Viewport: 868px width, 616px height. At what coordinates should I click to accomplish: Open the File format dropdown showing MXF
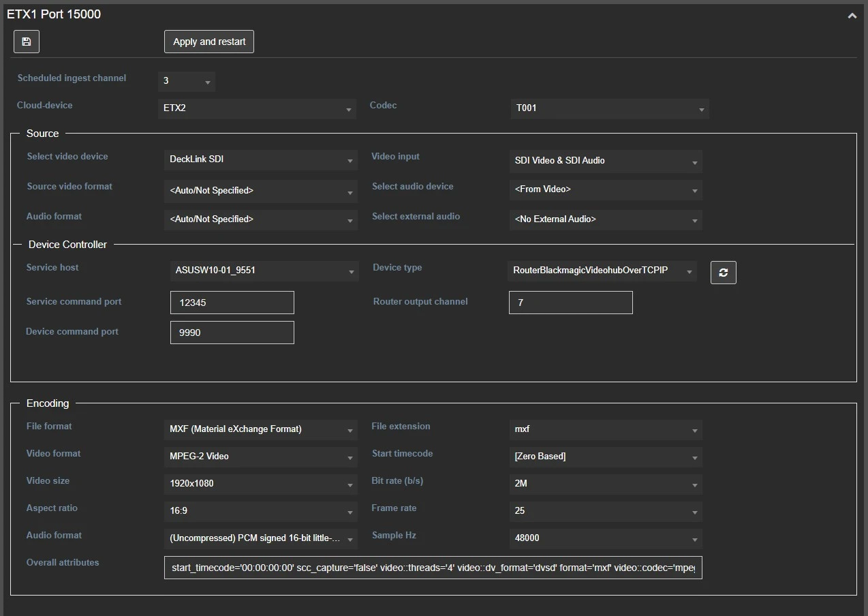coord(260,429)
